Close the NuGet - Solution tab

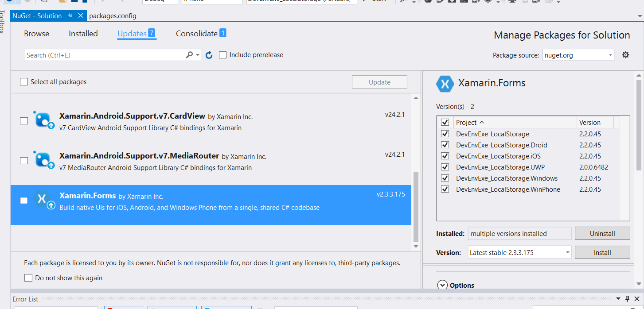(81, 15)
